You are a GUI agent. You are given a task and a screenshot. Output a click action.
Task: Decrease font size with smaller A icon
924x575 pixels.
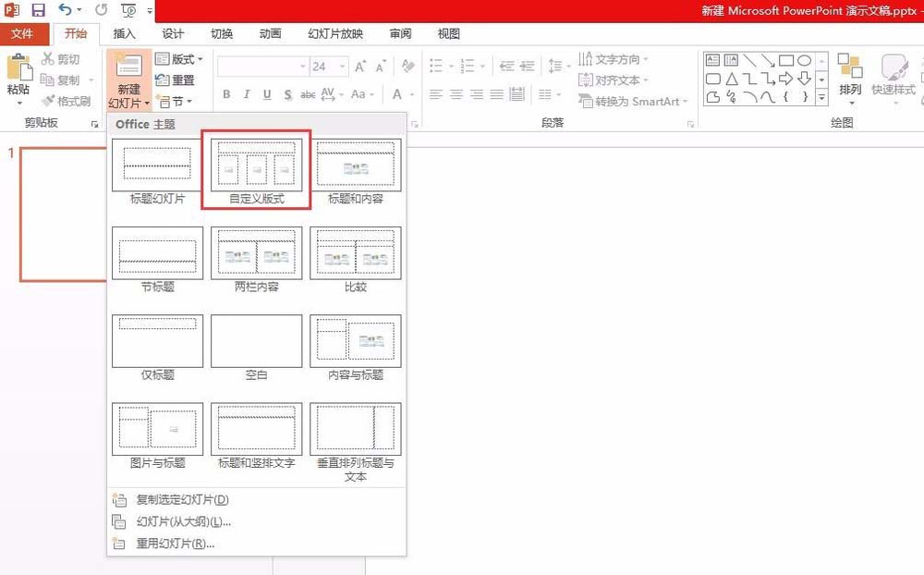pyautogui.click(x=381, y=66)
